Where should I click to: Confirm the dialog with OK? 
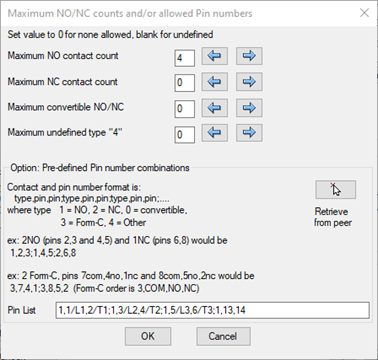(x=148, y=336)
